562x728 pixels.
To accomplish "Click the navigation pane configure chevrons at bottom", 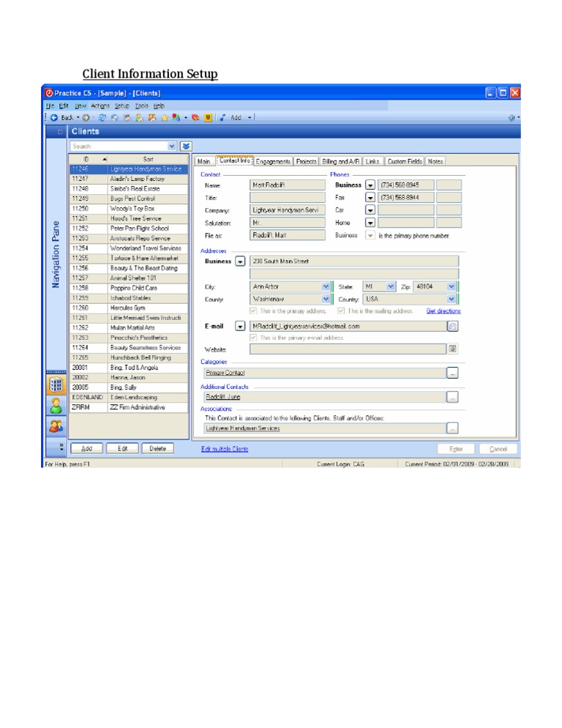I will (61, 447).
